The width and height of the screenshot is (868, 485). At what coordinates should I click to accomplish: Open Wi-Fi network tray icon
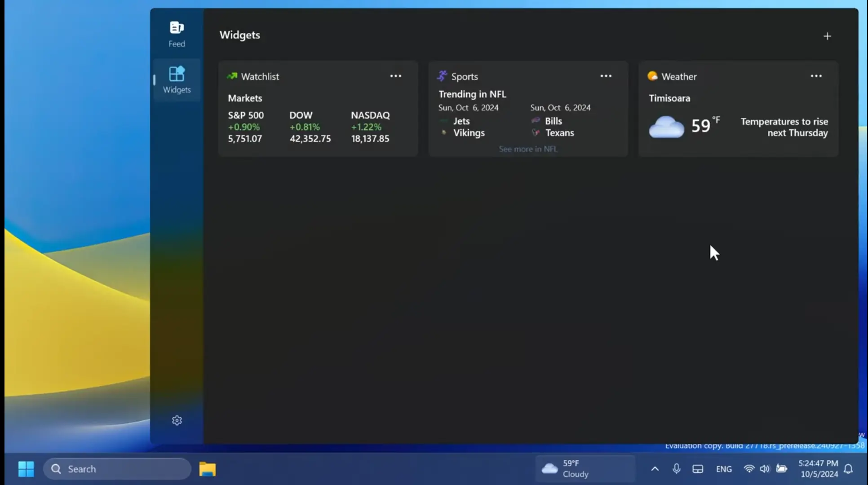coord(749,469)
